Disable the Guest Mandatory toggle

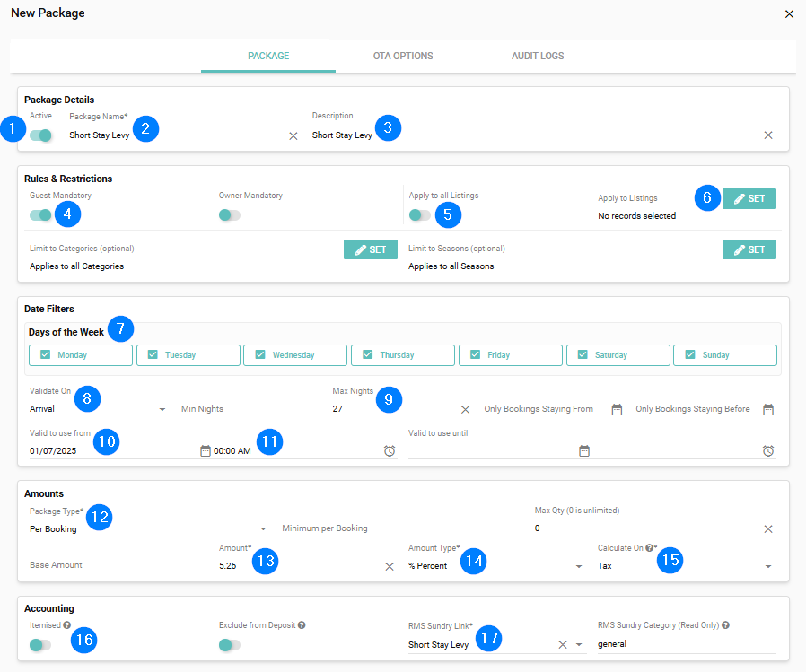tap(40, 214)
